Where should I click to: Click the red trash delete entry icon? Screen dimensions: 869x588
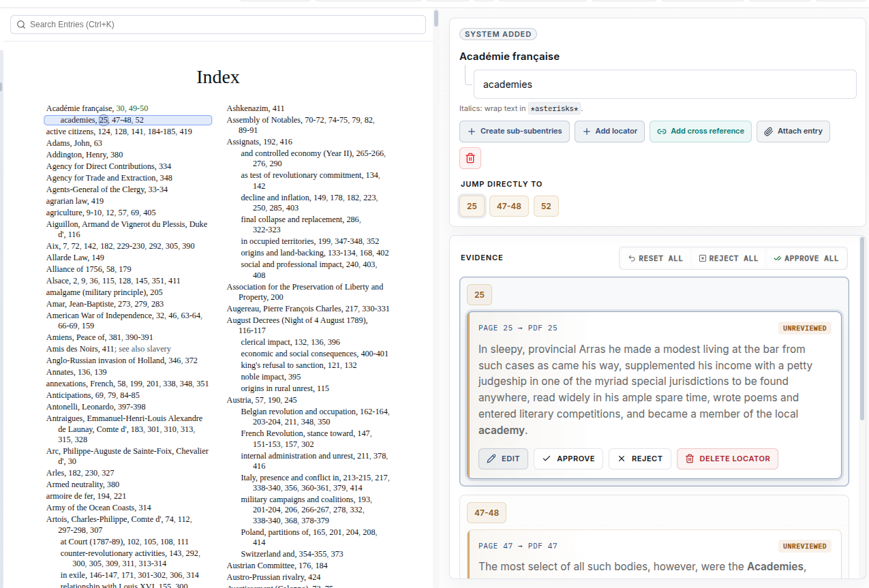coord(470,158)
